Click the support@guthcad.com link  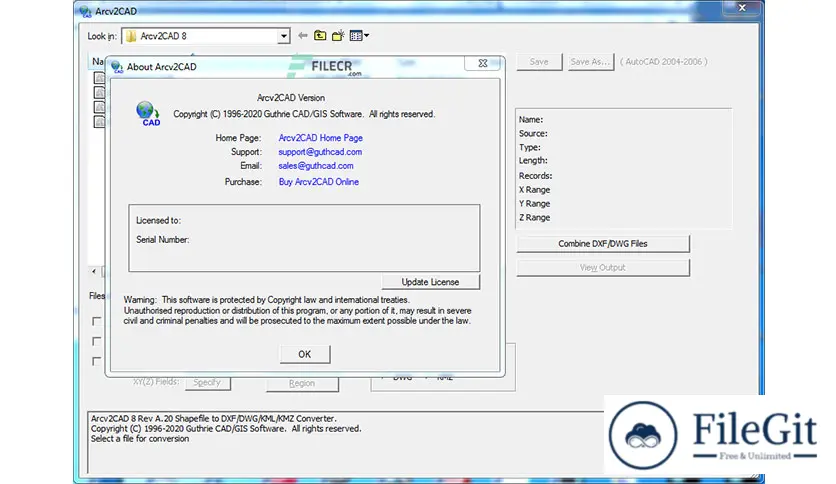click(320, 152)
